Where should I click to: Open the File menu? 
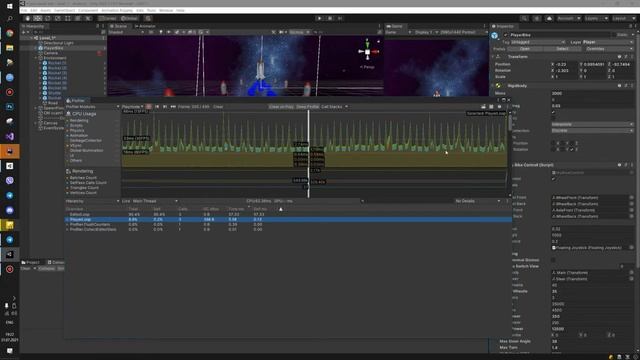24,10
